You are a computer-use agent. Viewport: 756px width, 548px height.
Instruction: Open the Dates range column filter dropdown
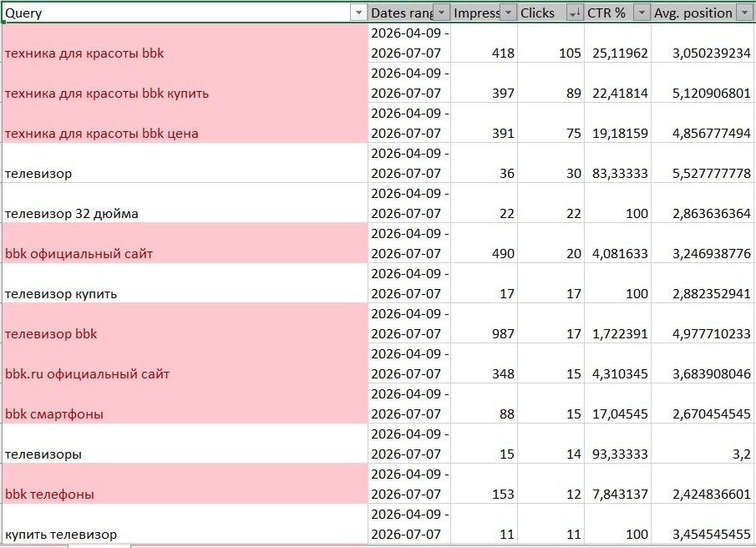441,13
